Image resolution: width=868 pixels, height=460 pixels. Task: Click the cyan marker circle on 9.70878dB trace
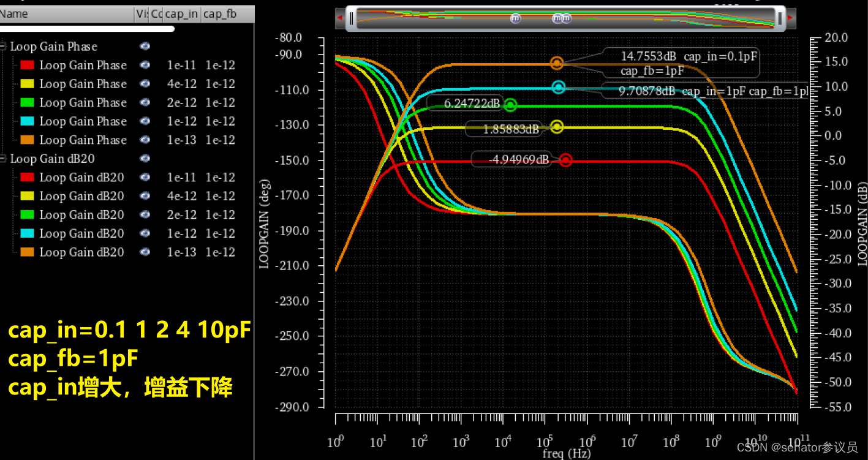[x=558, y=88]
